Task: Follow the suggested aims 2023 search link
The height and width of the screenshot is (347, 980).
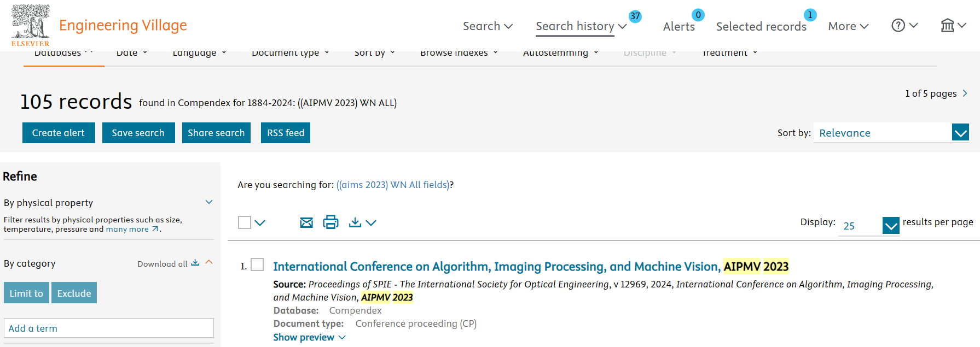Action: click(393, 185)
